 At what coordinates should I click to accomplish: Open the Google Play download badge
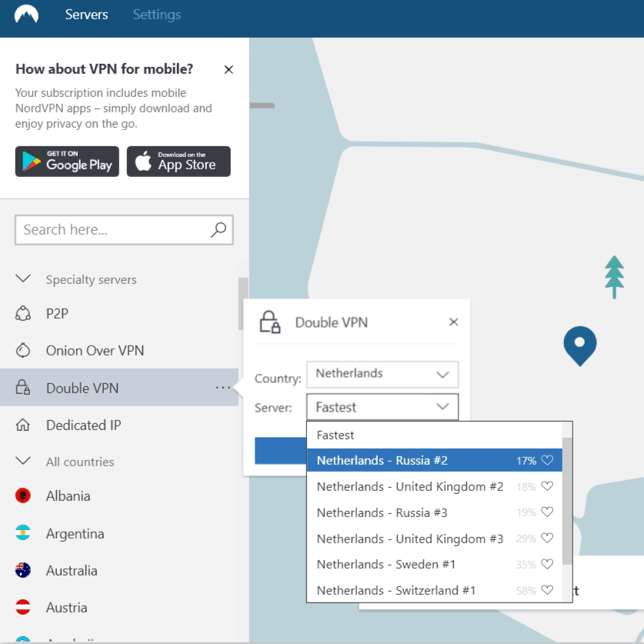67,162
